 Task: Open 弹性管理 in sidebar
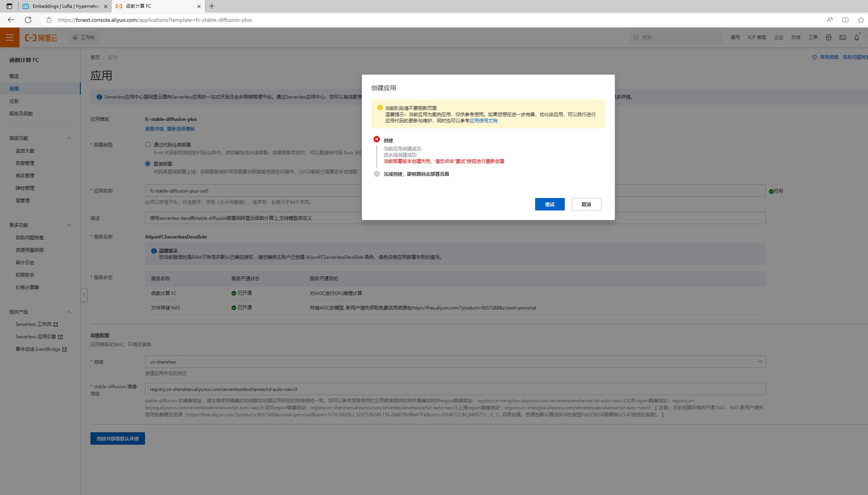25,188
